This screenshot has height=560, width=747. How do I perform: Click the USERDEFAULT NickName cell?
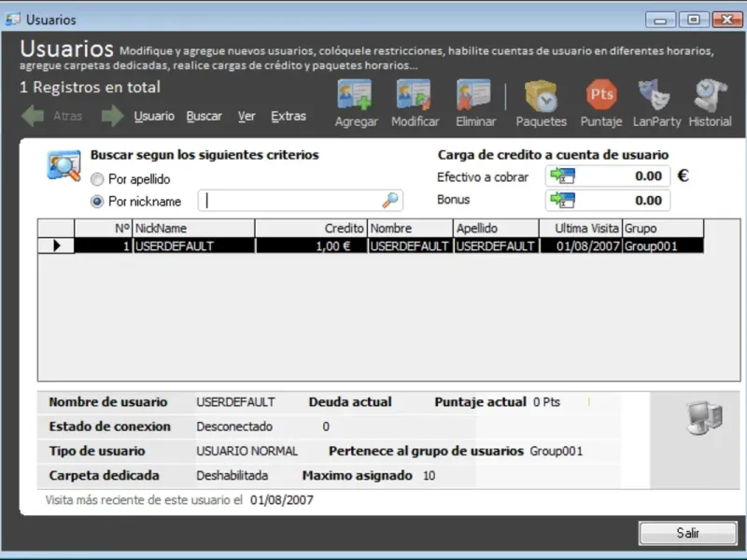[194, 245]
